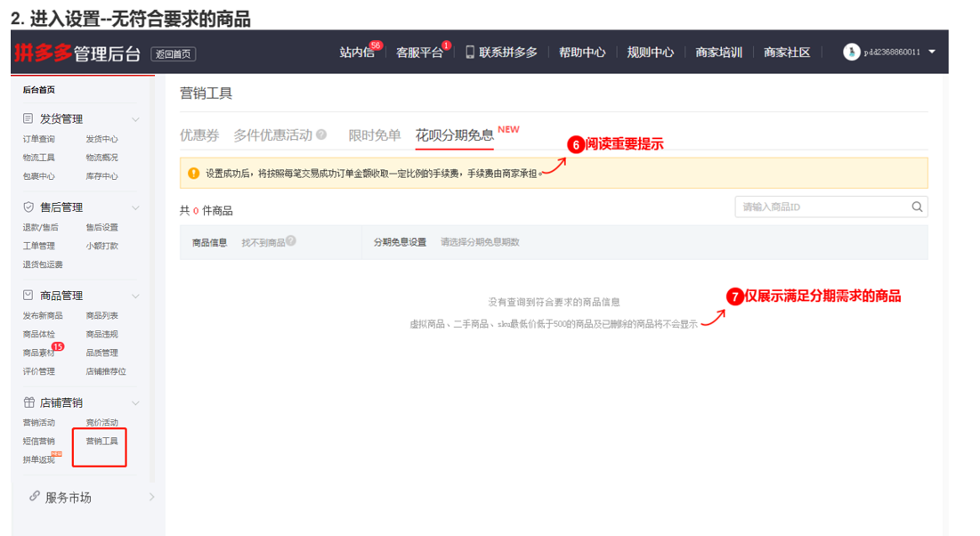
Task: Open 小额打款 in sidebar
Action: coord(101,246)
